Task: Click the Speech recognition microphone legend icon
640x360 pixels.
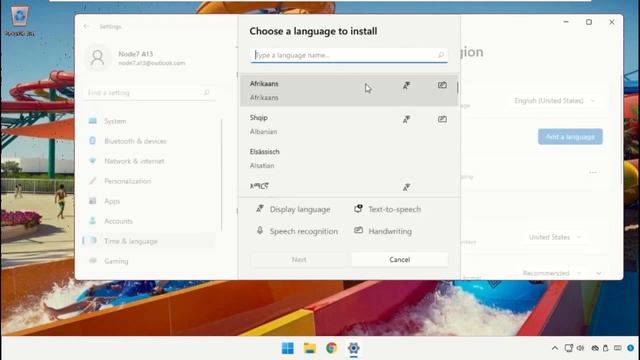Action: click(260, 231)
